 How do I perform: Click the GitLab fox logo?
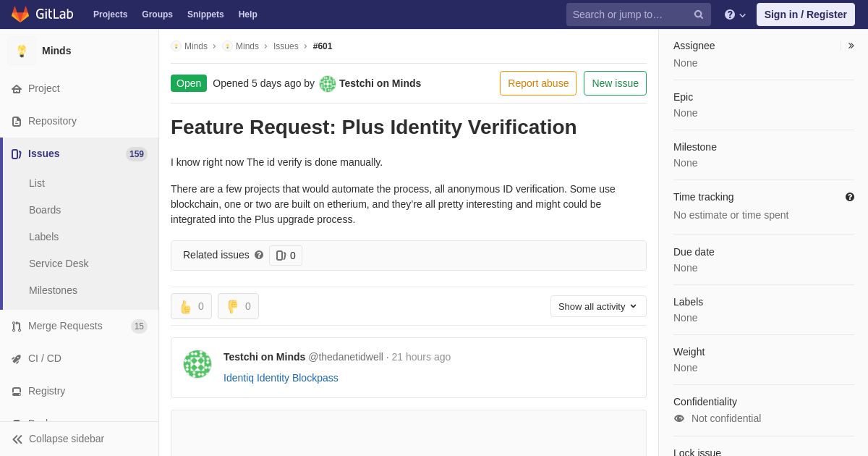20,14
